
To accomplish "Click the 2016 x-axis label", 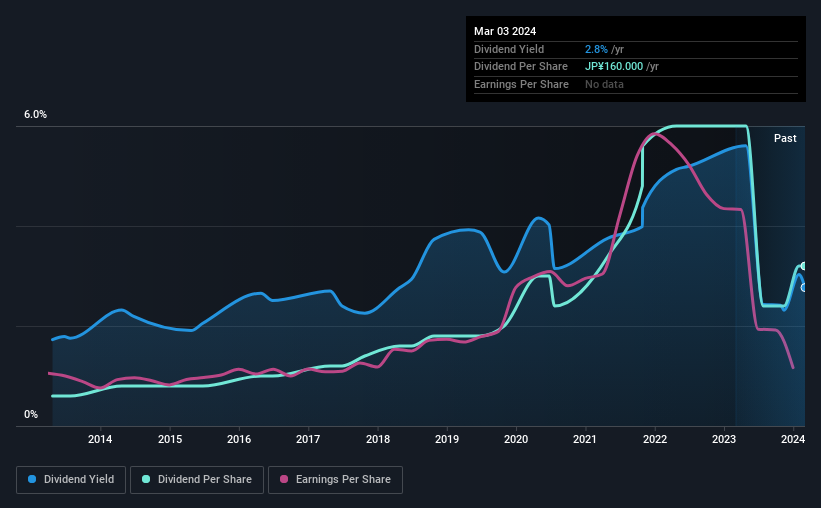I will pyautogui.click(x=239, y=439).
